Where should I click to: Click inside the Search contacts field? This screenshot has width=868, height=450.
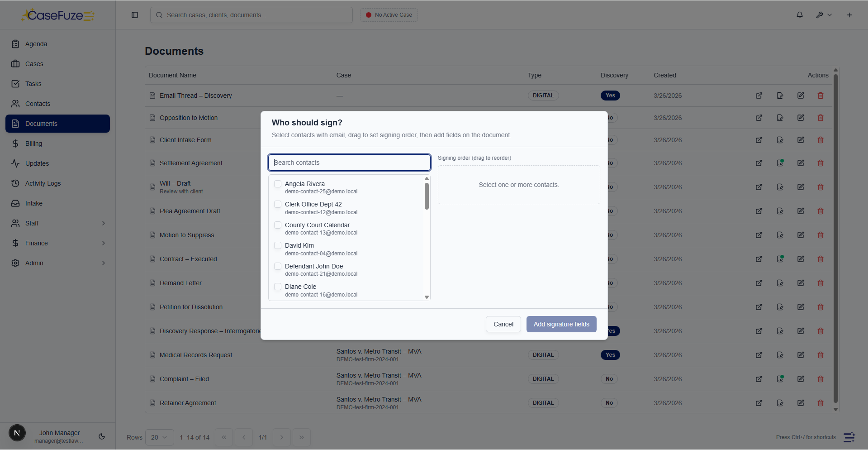pyautogui.click(x=349, y=163)
